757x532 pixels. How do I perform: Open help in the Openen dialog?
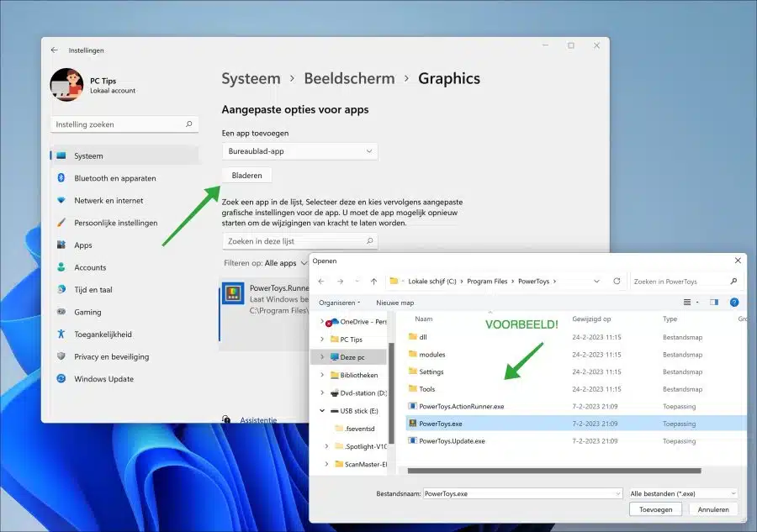(x=734, y=303)
